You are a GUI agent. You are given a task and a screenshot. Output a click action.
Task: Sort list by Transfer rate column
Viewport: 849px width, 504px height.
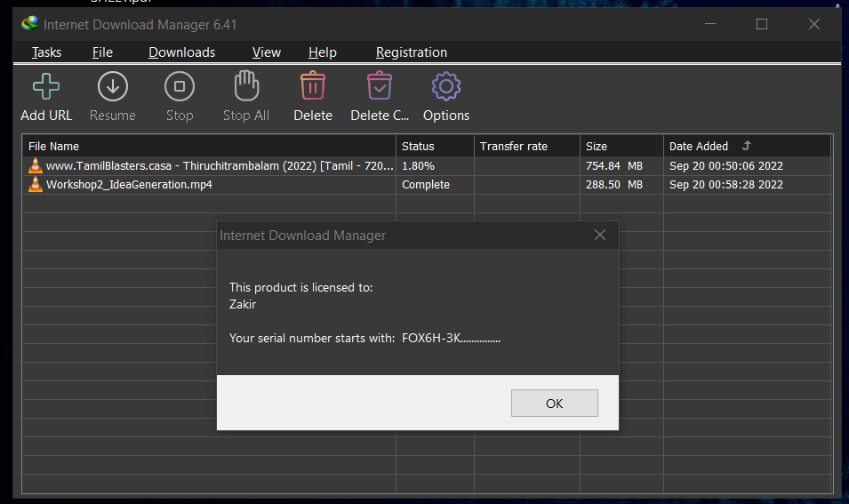coord(527,146)
